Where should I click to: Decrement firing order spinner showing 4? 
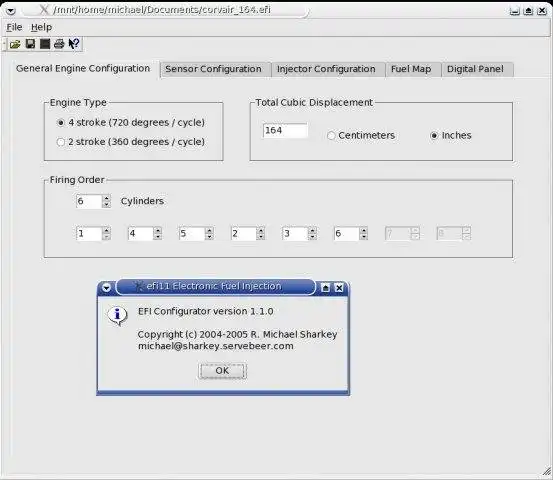[158, 237]
